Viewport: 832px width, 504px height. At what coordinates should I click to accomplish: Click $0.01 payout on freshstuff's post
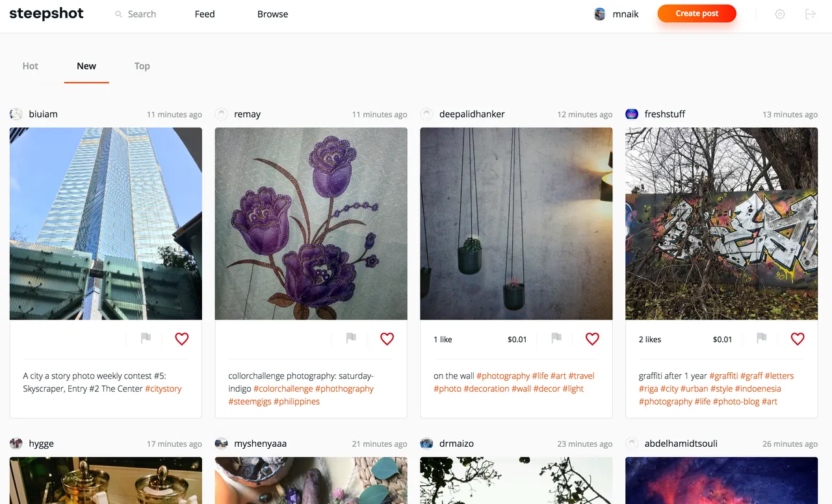click(722, 340)
